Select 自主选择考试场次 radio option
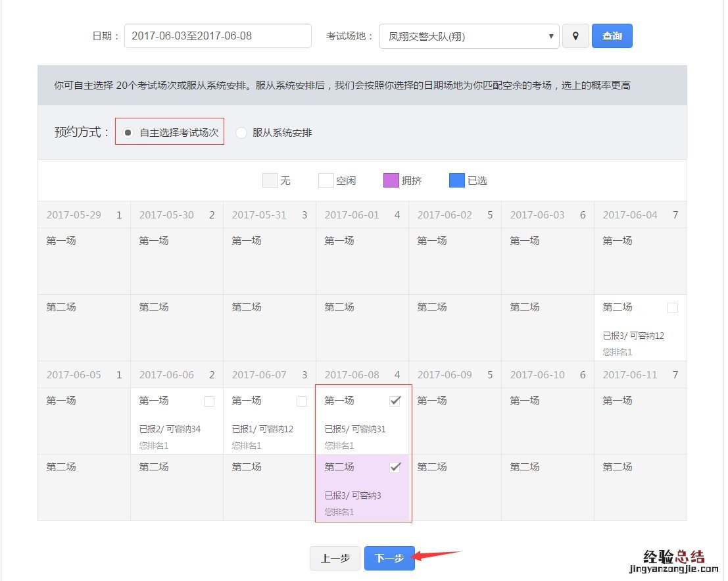 coord(129,133)
